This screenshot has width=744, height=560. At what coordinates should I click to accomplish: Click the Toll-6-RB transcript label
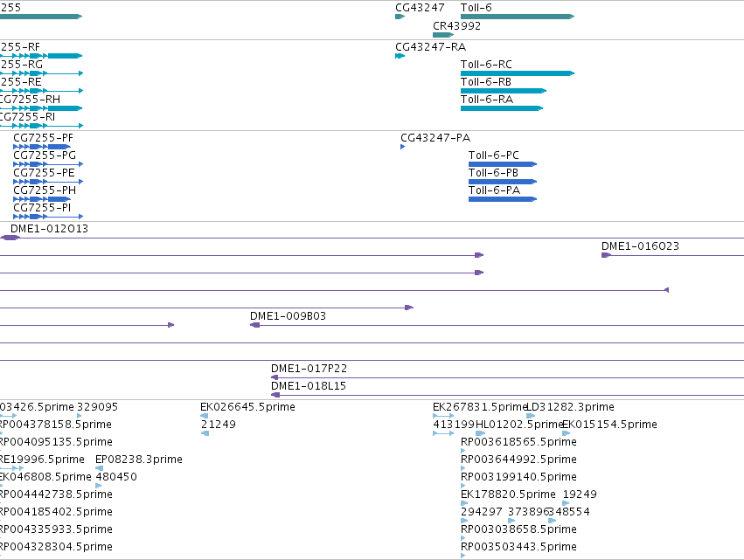pos(486,82)
